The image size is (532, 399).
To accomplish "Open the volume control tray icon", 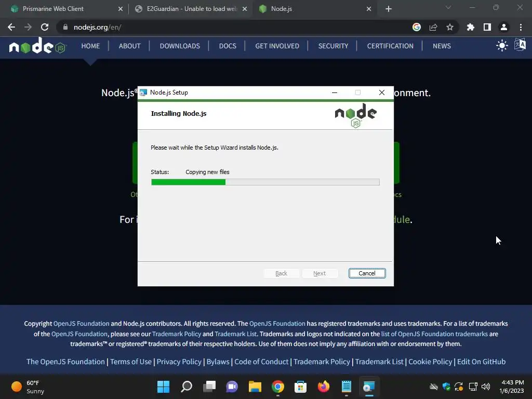I will pyautogui.click(x=486, y=387).
